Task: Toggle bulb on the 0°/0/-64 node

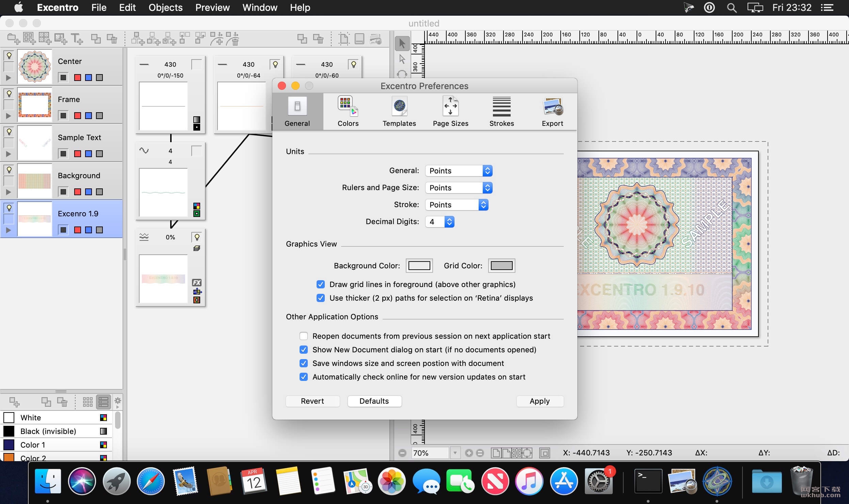Action: (275, 64)
